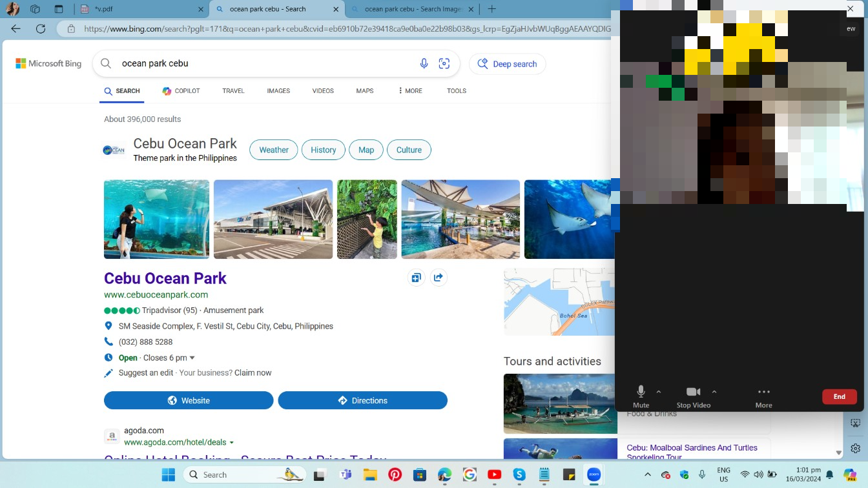868x488 pixels.
Task: Go back using the browser back arrow
Action: 16,28
